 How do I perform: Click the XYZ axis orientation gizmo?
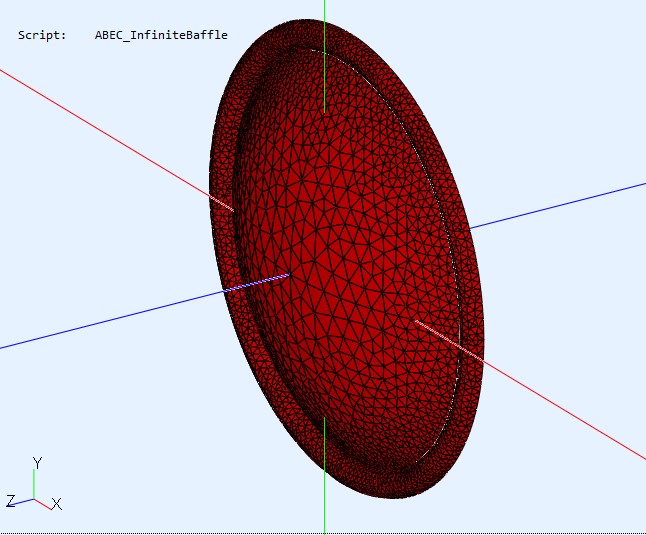click(34, 484)
